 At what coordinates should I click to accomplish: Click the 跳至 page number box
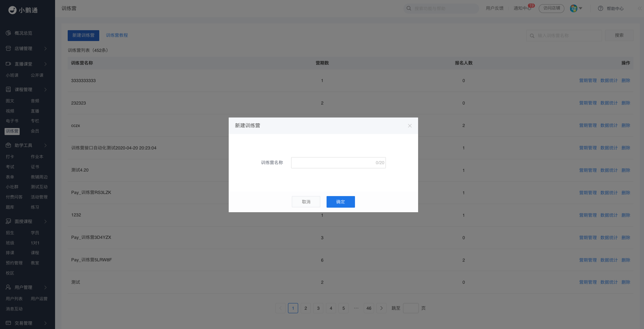coord(411,308)
